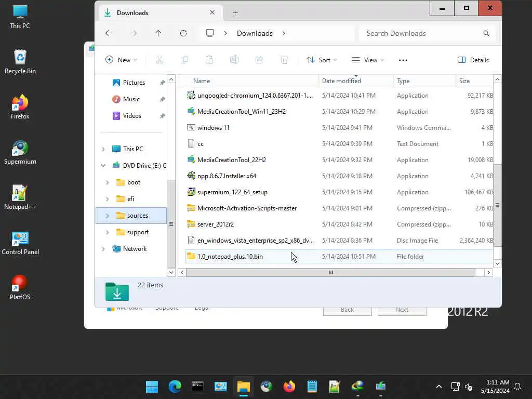Open Microsoft Edge from taskbar
Screen dimensions: 532x399
pos(175,387)
